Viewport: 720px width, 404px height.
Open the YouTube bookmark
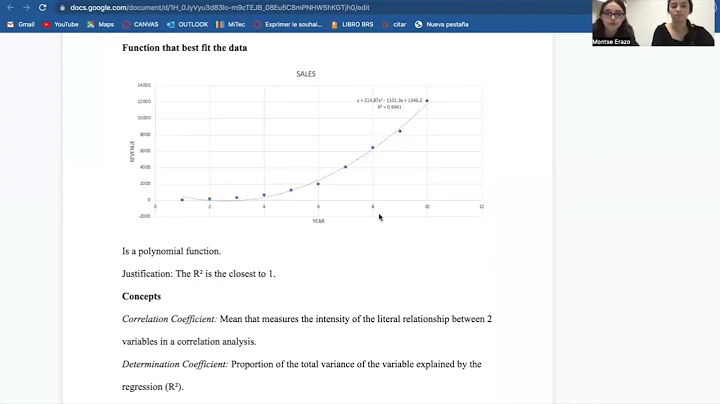point(61,24)
